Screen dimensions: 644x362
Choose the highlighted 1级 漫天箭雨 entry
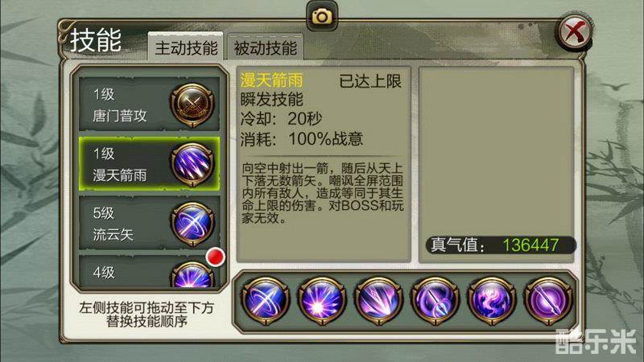coord(150,164)
